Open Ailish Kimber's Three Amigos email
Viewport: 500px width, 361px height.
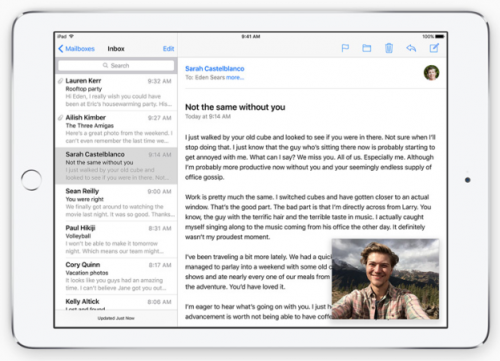[x=116, y=129]
